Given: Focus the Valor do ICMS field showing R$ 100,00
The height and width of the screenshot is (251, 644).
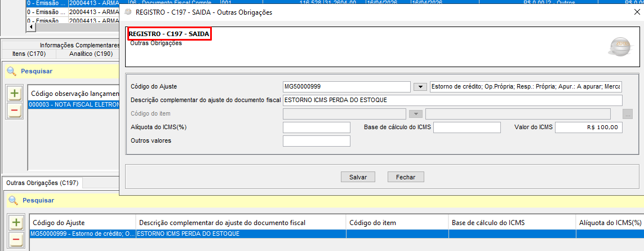Looking at the screenshot, I should pos(588,127).
